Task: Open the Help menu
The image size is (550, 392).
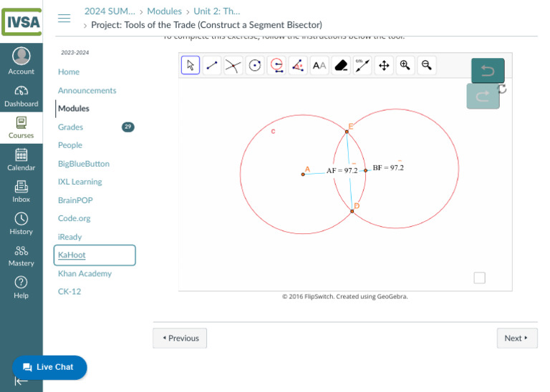Action: click(21, 288)
